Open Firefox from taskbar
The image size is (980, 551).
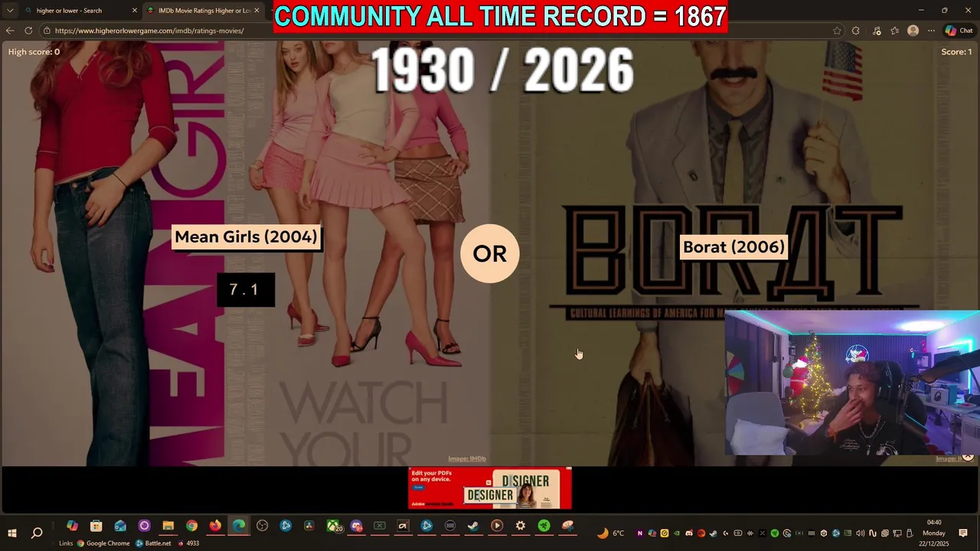pyautogui.click(x=215, y=526)
